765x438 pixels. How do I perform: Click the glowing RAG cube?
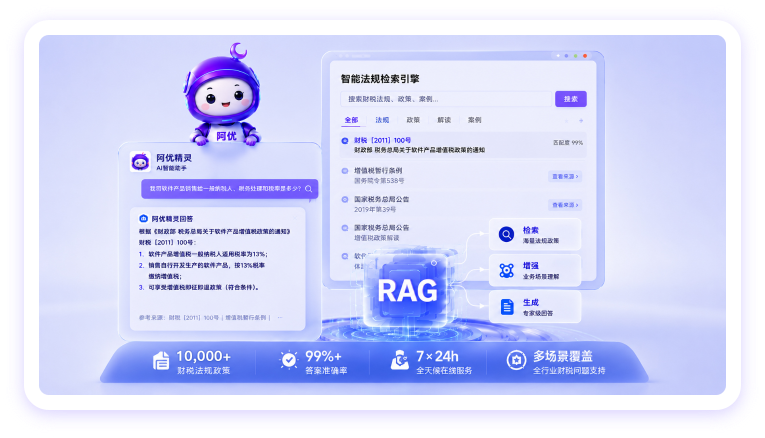(407, 288)
